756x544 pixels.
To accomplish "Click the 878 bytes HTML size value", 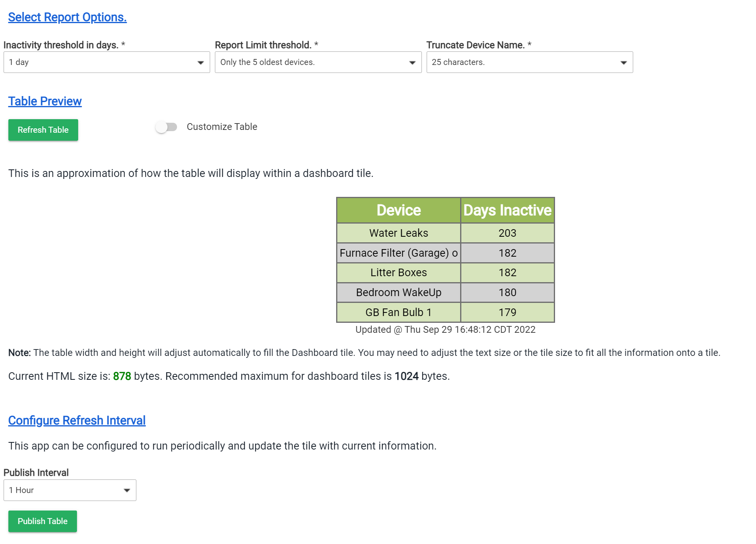I will click(122, 376).
